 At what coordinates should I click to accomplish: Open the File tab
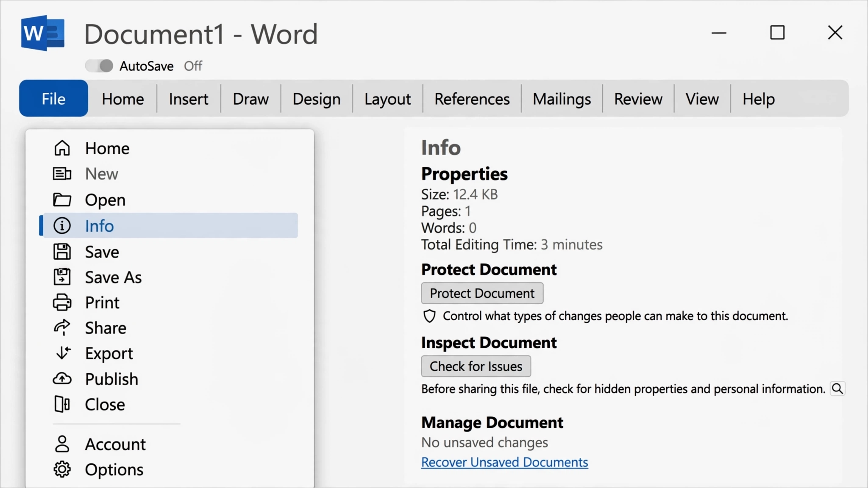(x=53, y=98)
